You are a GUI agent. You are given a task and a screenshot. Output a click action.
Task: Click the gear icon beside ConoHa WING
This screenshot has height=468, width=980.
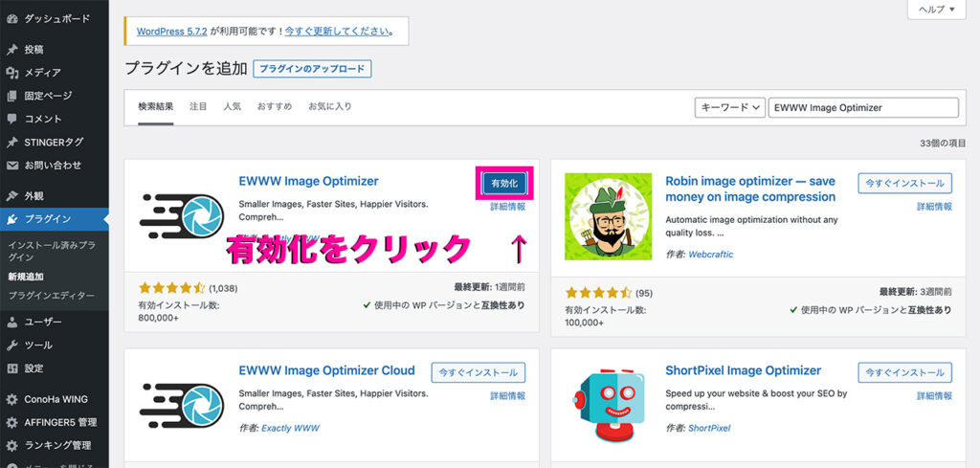pyautogui.click(x=11, y=399)
